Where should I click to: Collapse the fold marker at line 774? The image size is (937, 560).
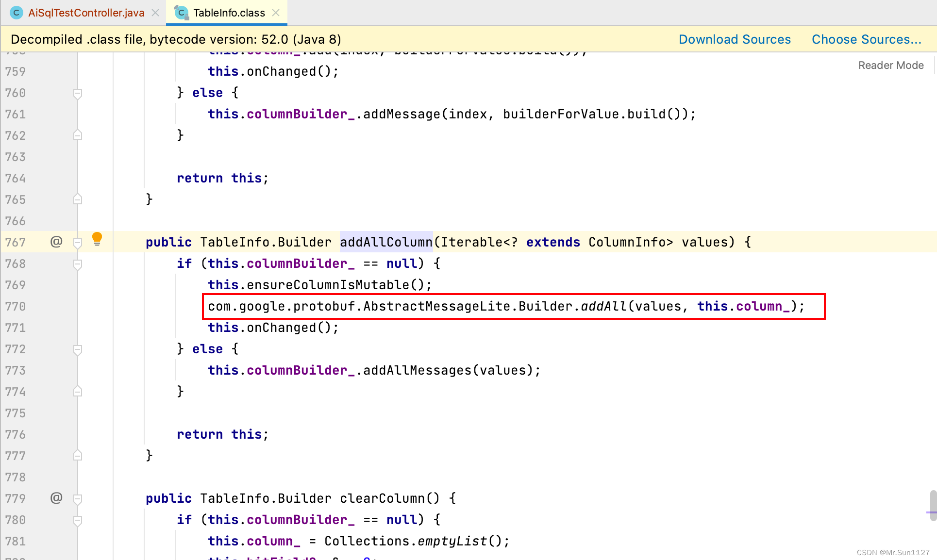coord(77,391)
